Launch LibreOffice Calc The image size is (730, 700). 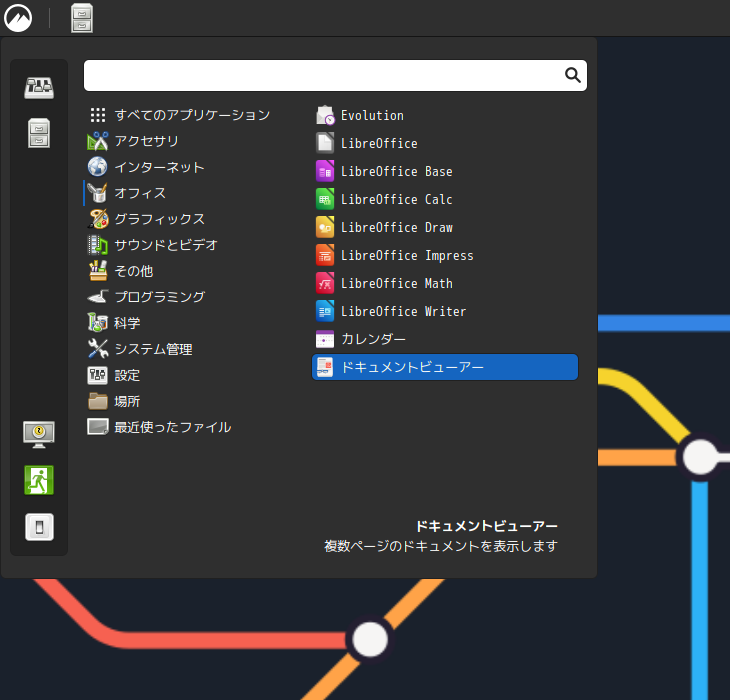[x=445, y=199]
